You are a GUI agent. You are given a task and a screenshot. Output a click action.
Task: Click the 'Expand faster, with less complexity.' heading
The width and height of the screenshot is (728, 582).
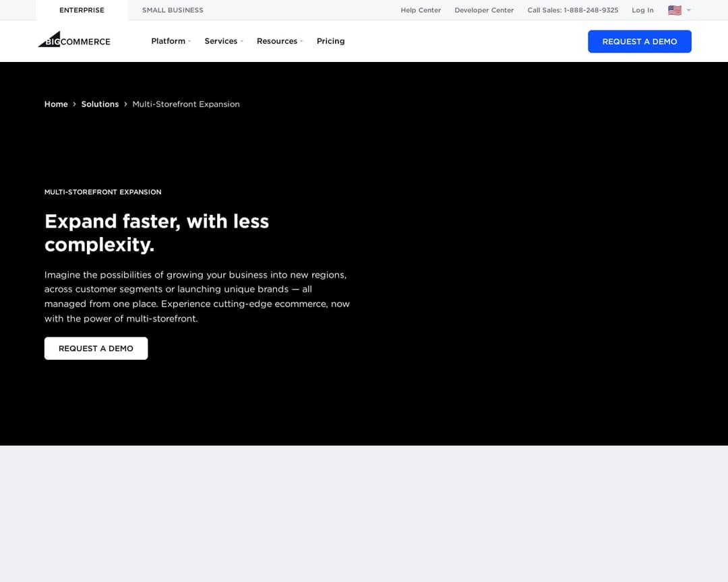pyautogui.click(x=157, y=233)
